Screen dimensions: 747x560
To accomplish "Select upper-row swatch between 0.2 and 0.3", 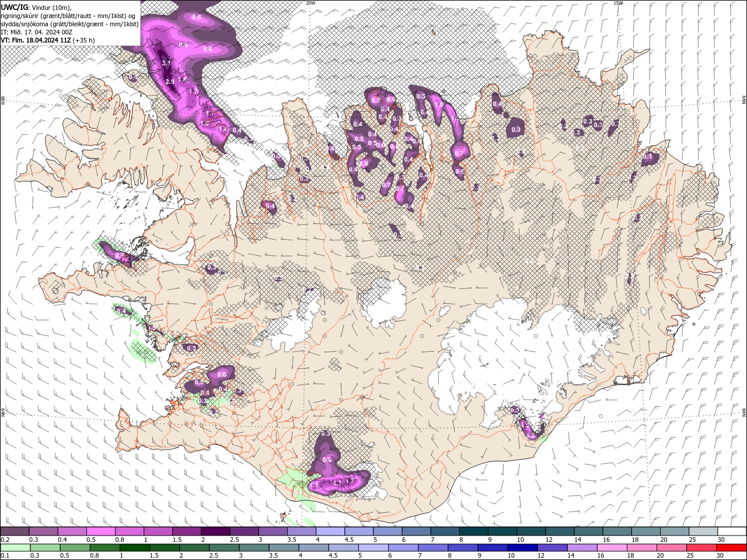I will (15, 531).
